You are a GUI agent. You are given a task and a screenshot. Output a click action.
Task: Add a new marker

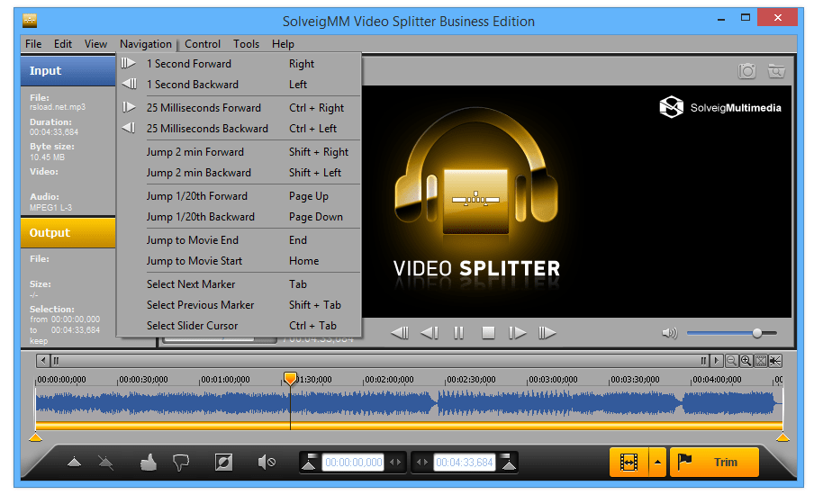74,462
